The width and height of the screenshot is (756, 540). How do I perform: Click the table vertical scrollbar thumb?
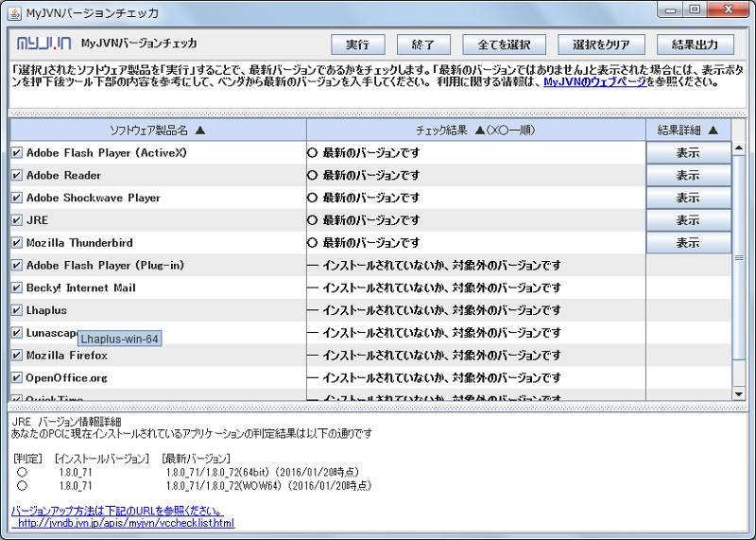pos(739,257)
